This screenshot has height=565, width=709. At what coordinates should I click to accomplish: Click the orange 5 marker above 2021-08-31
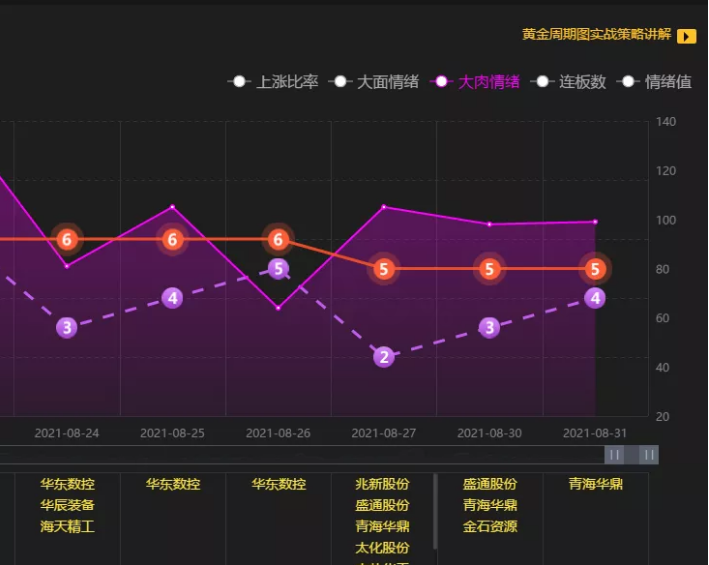tap(595, 269)
